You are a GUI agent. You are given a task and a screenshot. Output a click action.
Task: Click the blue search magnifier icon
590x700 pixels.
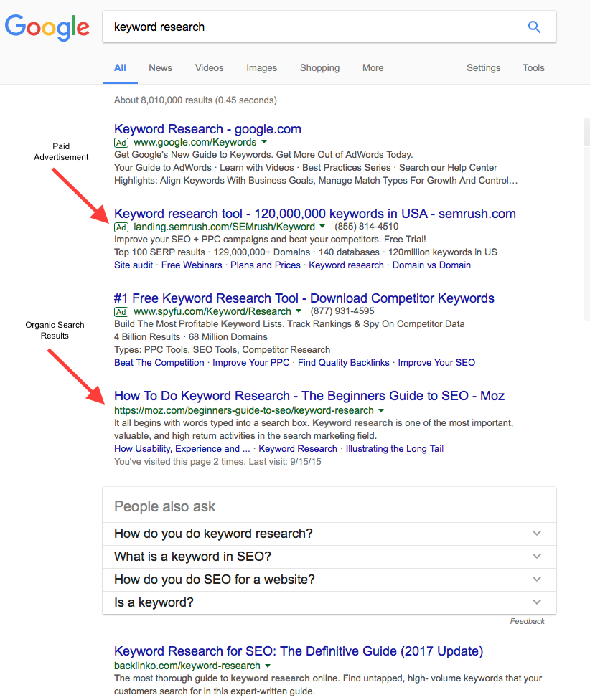click(x=534, y=27)
